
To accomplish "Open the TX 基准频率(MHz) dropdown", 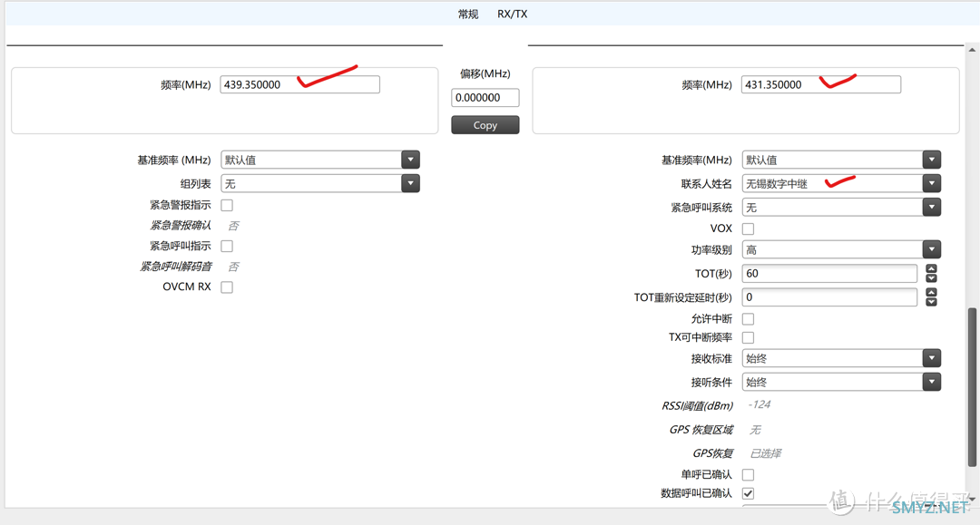I will (931, 160).
